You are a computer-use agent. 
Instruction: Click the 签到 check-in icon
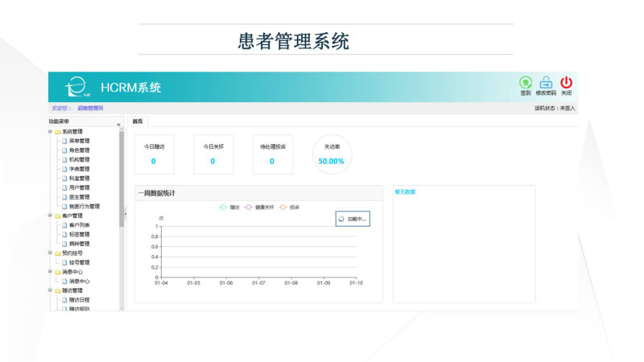click(x=526, y=83)
